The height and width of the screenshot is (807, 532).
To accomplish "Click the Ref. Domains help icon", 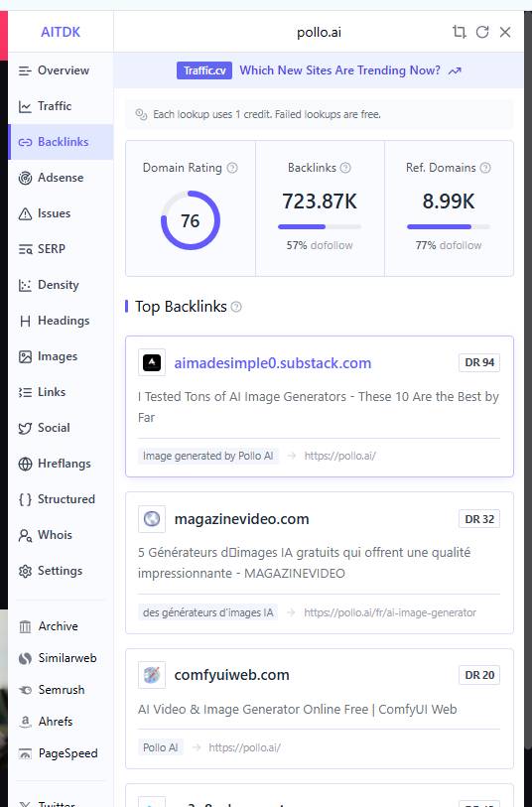I will click(x=485, y=168).
